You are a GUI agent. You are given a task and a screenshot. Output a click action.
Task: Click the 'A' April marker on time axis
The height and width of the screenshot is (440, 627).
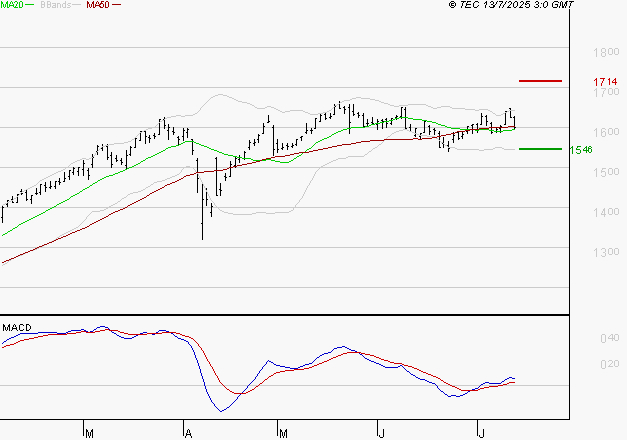(187, 433)
